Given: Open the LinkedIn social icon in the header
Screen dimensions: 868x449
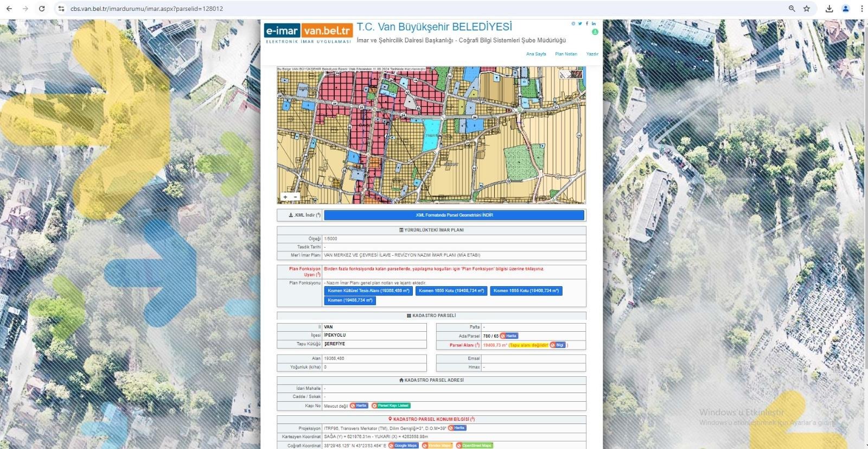Looking at the screenshot, I should point(593,24).
